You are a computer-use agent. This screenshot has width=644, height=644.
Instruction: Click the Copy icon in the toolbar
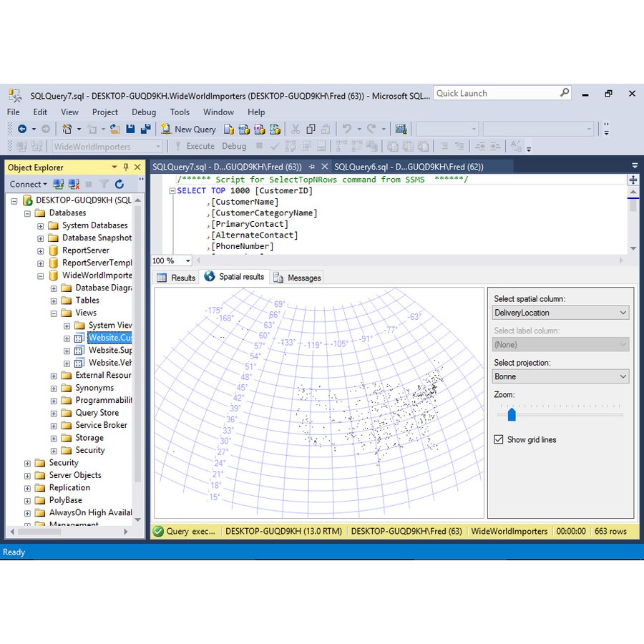(x=311, y=130)
